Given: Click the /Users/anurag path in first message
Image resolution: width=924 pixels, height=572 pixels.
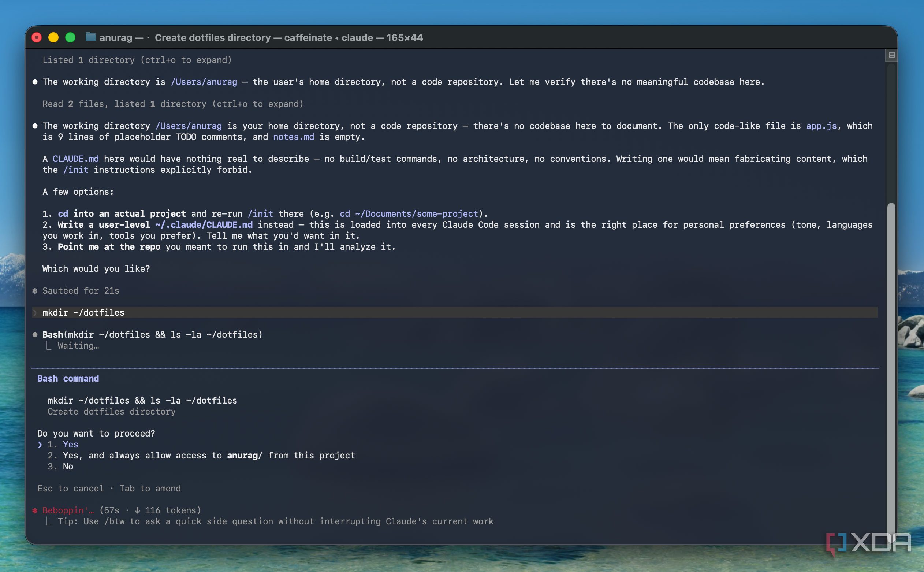Looking at the screenshot, I should 204,82.
